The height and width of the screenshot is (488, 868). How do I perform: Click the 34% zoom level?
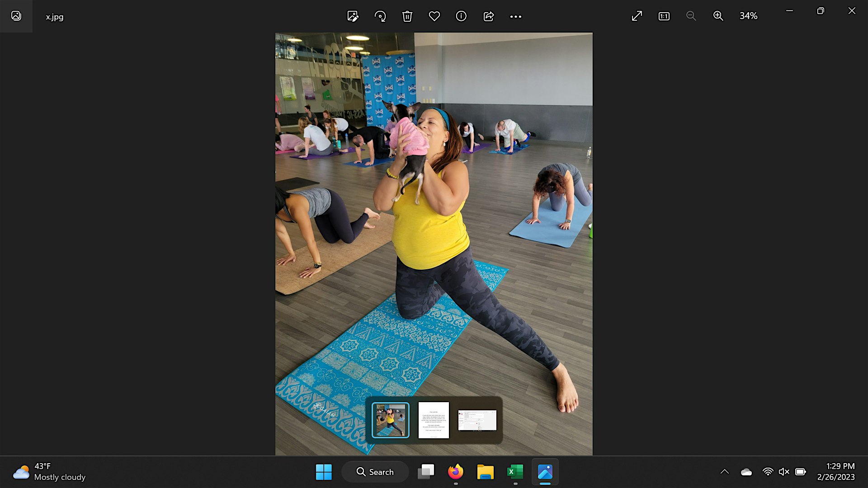click(748, 16)
